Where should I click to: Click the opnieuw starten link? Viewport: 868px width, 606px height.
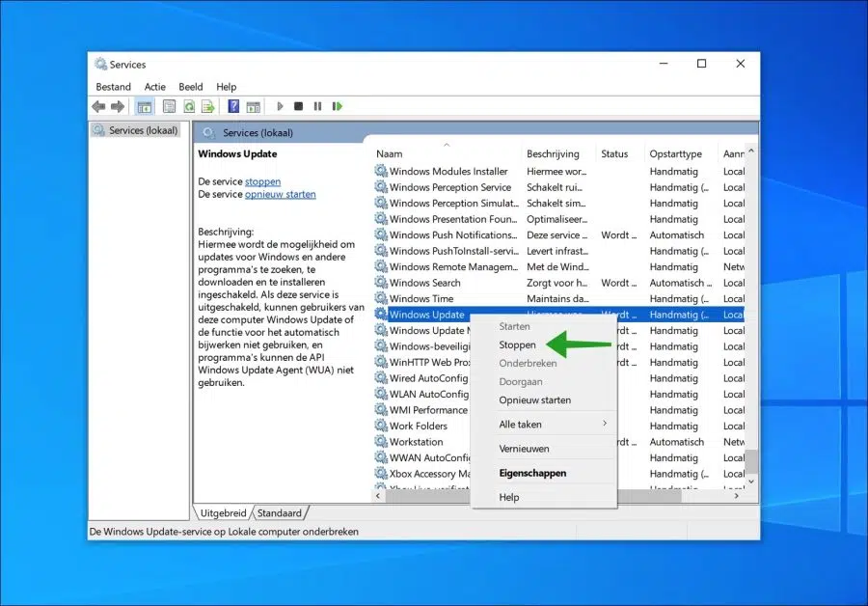[x=280, y=194]
